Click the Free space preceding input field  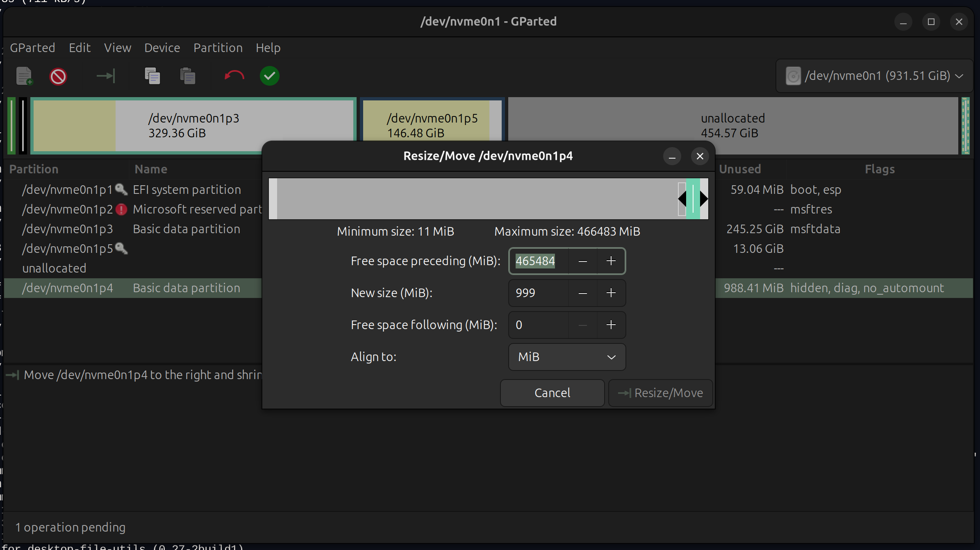[539, 261]
